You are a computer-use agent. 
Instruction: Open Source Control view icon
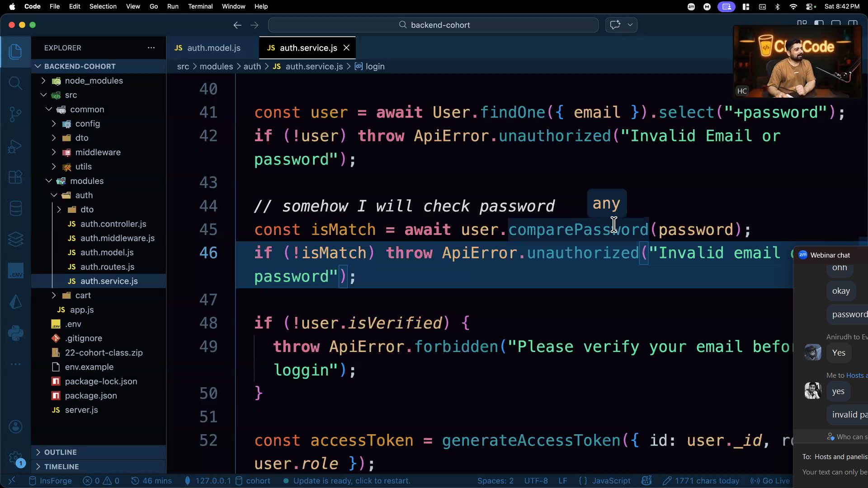tap(15, 114)
